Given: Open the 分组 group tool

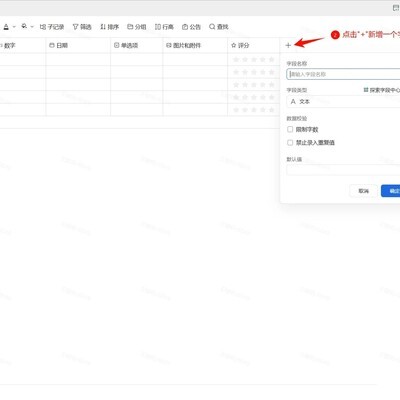Looking at the screenshot, I should [137, 27].
